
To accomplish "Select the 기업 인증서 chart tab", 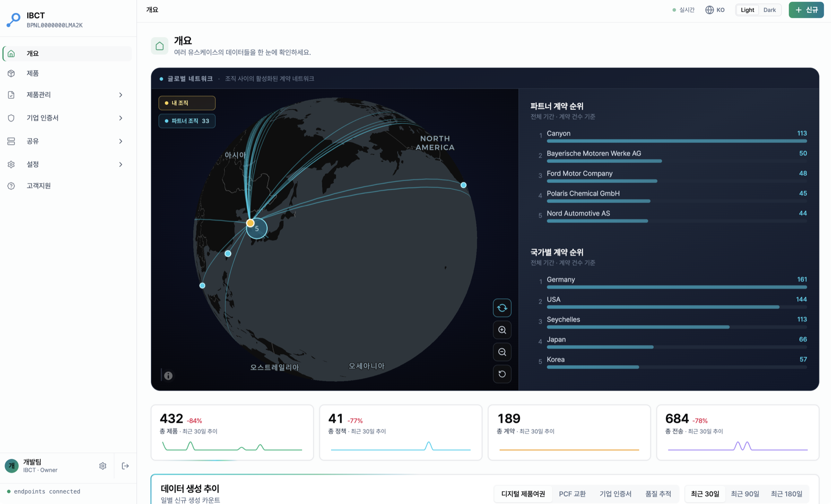I will 615,494.
